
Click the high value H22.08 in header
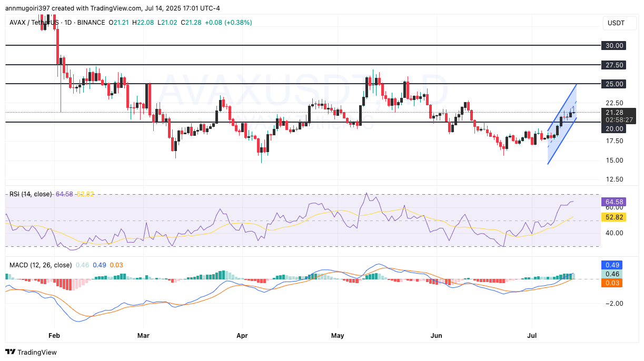(143, 23)
